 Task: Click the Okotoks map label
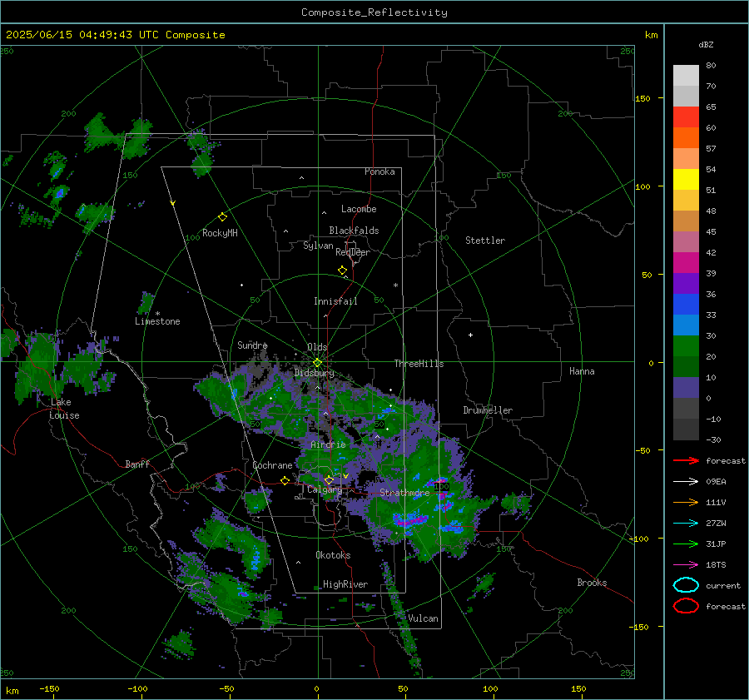point(333,555)
